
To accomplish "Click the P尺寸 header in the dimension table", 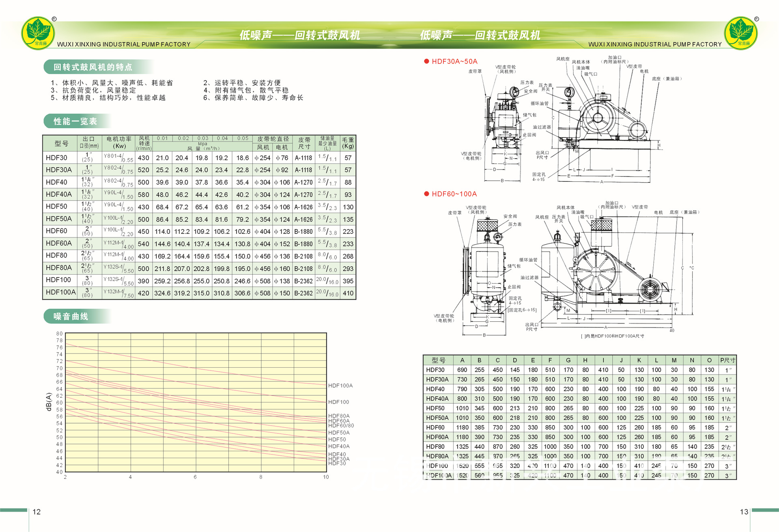I will tap(727, 360).
